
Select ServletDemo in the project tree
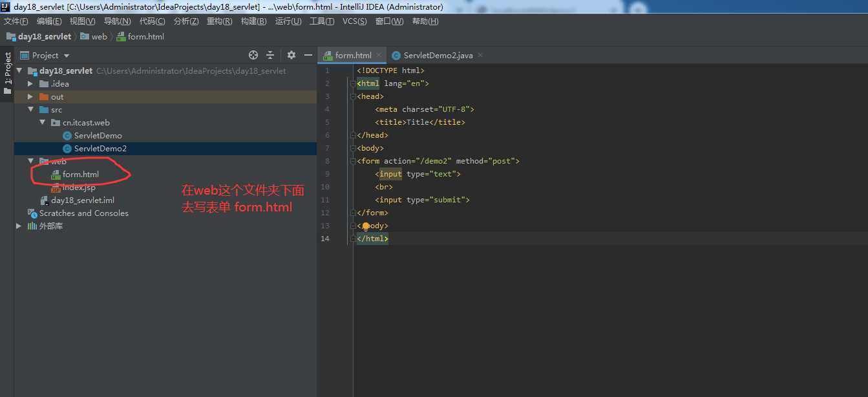tap(98, 136)
